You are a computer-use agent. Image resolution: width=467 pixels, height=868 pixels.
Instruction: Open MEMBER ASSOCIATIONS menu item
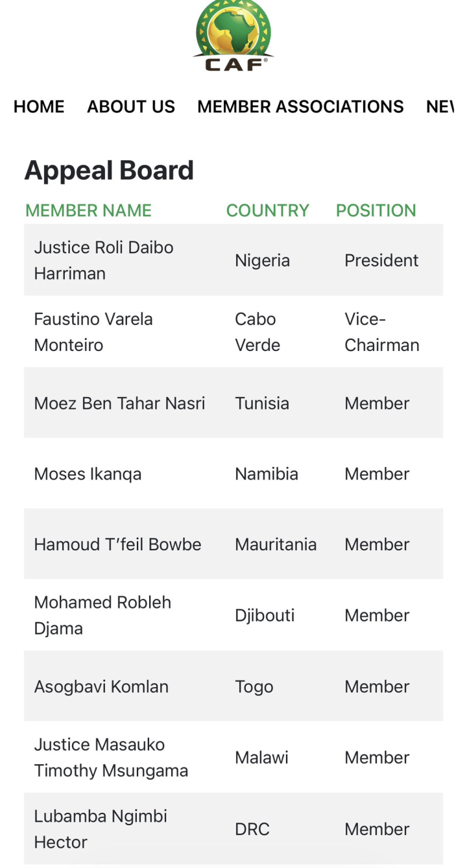point(300,106)
